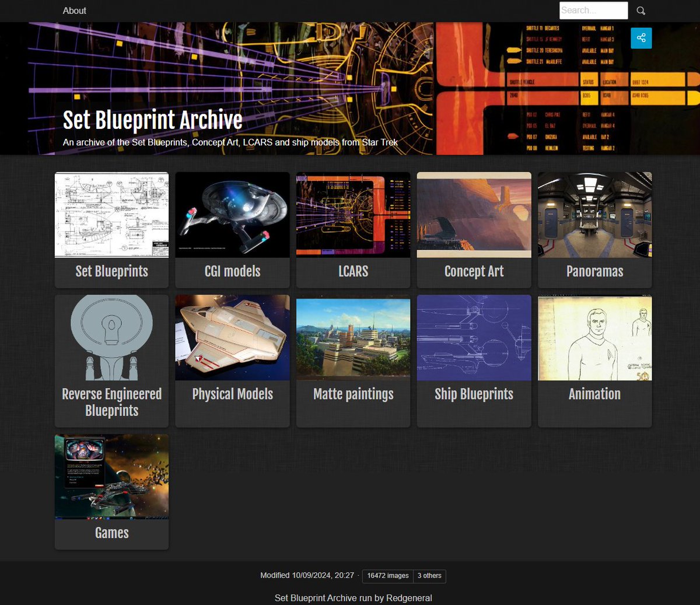Image resolution: width=700 pixels, height=605 pixels.
Task: Open the Animation sketch thumbnail
Action: point(594,337)
